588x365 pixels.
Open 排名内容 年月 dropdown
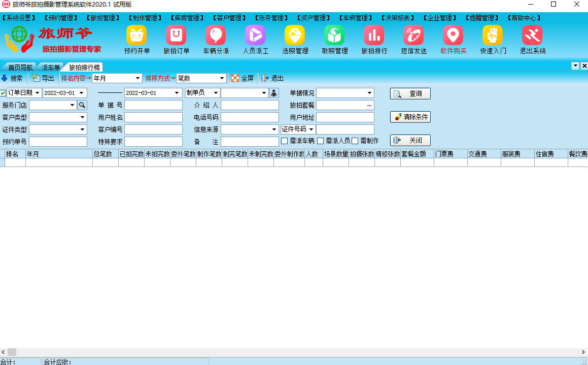point(137,78)
